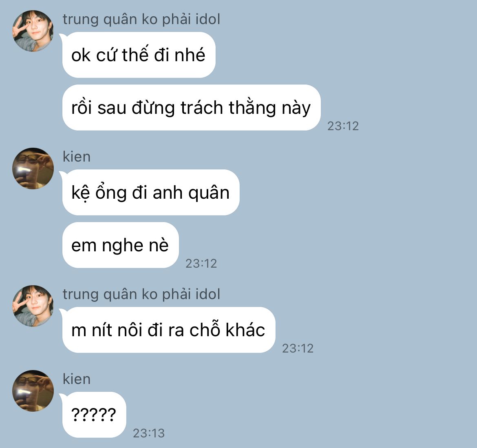
Task: Click sender name above "ok cứ thế đi nhé"
Action: (x=141, y=20)
